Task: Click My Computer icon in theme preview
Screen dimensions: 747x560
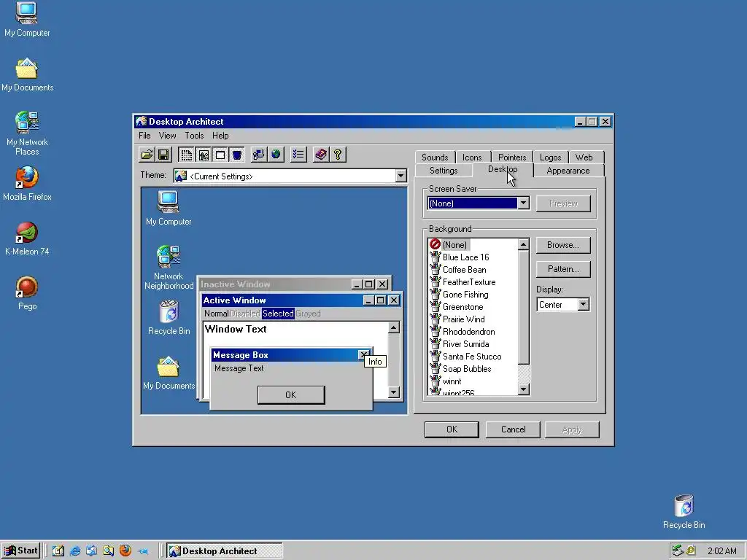Action: click(169, 209)
